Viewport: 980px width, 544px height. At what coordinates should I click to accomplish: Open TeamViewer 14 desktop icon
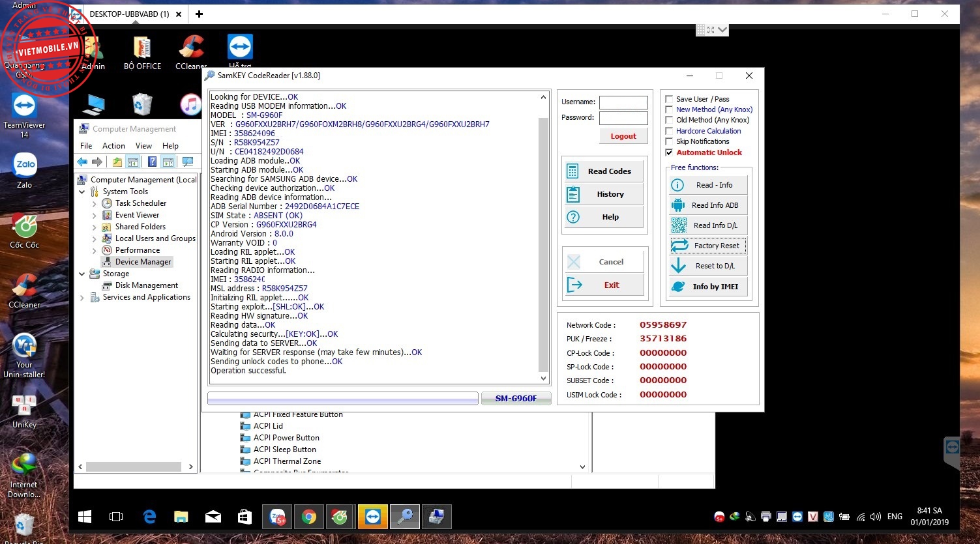point(24,115)
